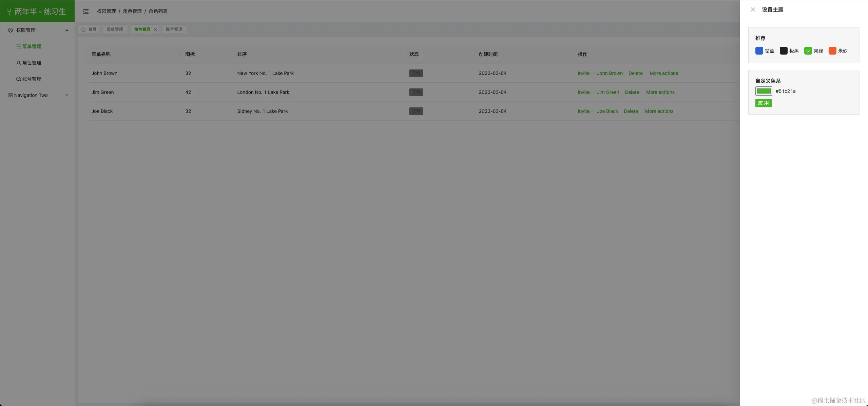Select the 朱砂 orange theme swatch

click(832, 51)
